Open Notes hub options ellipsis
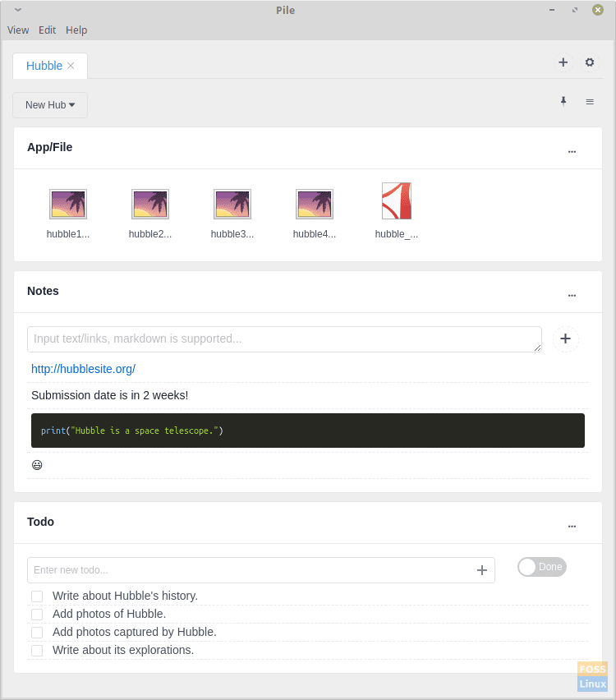 572,296
